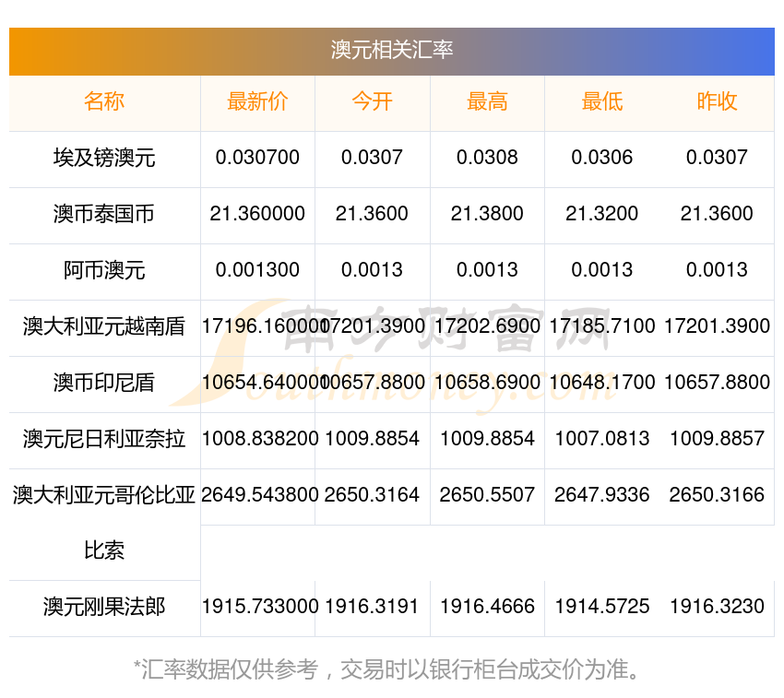Screen dimensions: 784x698
Task: Click latest price 21.360000
Action: [257, 214]
